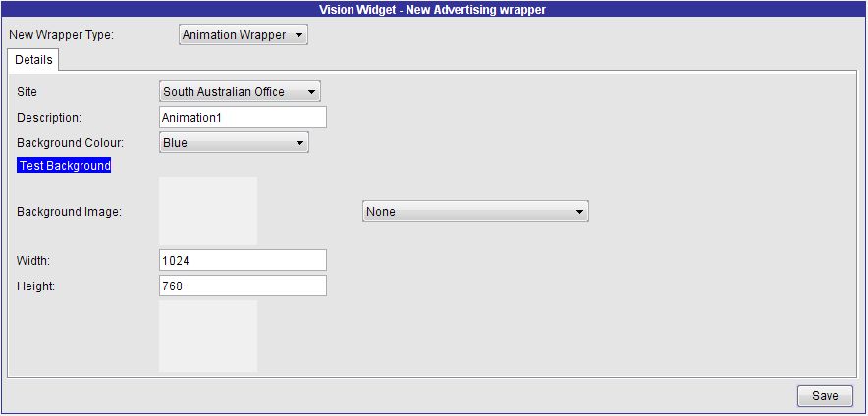Image resolution: width=868 pixels, height=416 pixels.
Task: Open the New Wrapper Type dropdown
Action: pyautogui.click(x=244, y=35)
